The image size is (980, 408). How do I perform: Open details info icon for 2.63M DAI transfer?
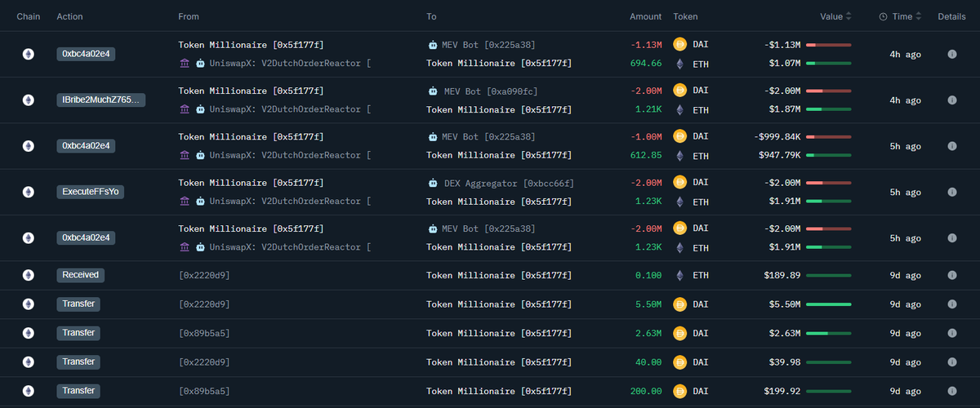coord(951,333)
